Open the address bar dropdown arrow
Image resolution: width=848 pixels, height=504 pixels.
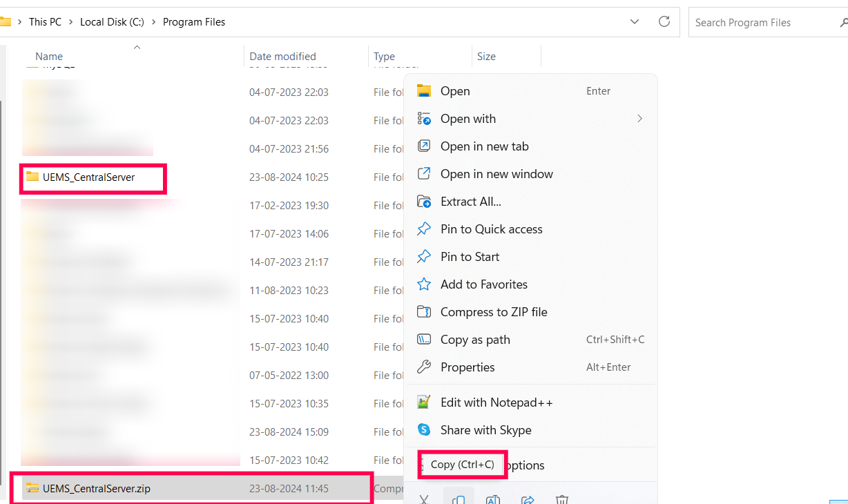[635, 21]
